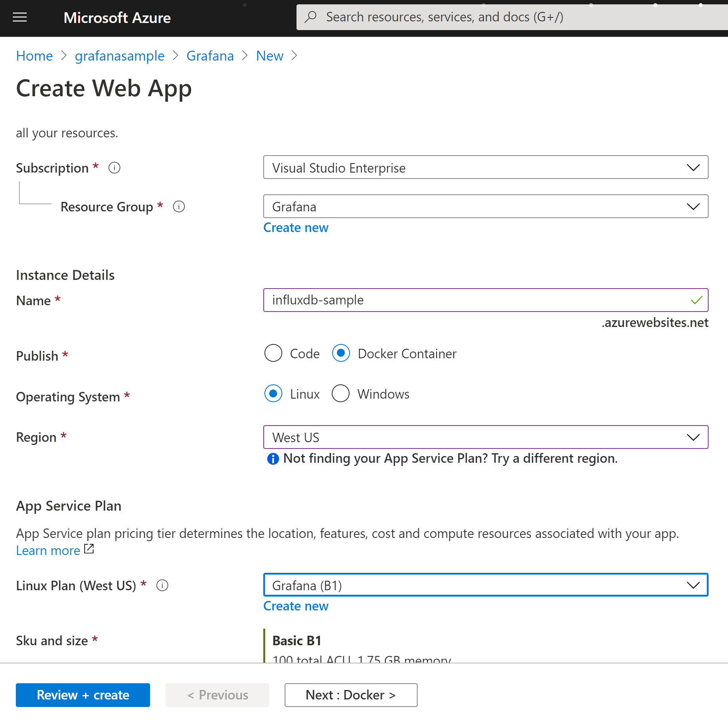Click the Instance Details heading
Viewport: 728px width, 726px height.
[x=65, y=275]
